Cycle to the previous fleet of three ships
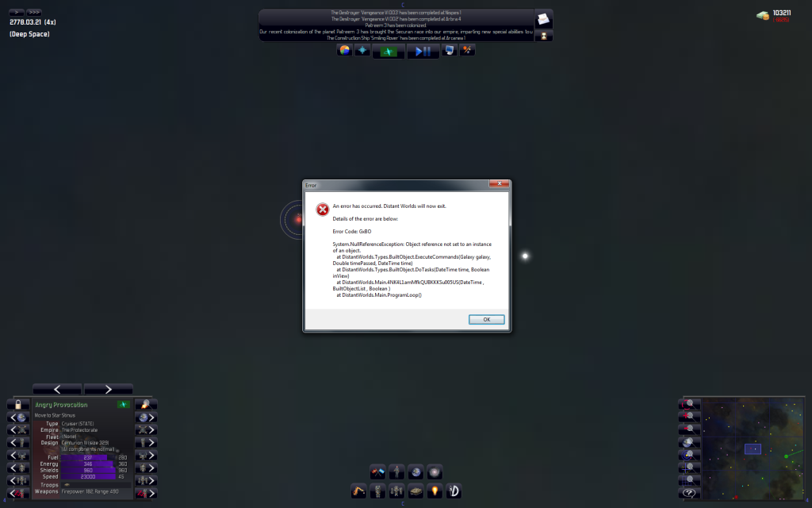 pos(18,480)
